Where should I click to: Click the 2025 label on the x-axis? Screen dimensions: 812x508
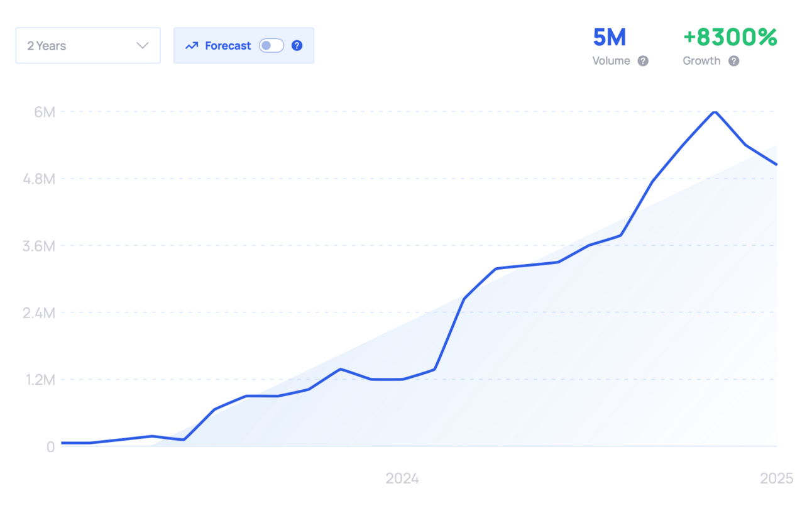point(777,479)
